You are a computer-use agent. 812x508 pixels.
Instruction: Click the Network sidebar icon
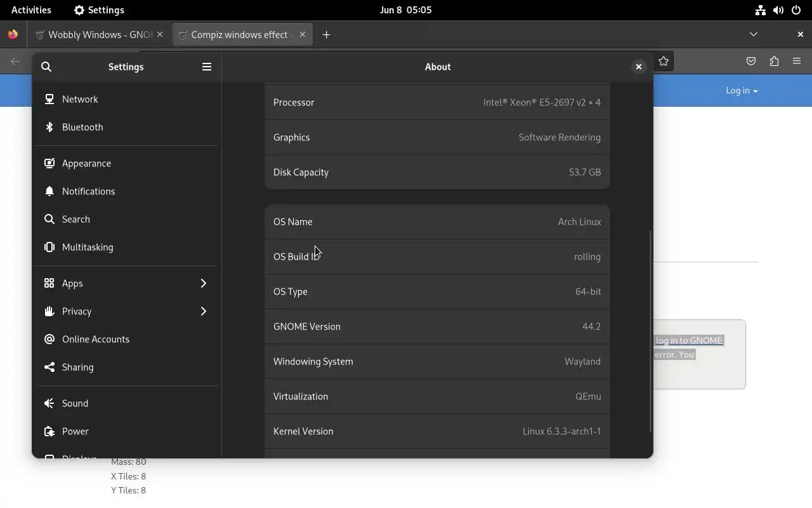[49, 100]
